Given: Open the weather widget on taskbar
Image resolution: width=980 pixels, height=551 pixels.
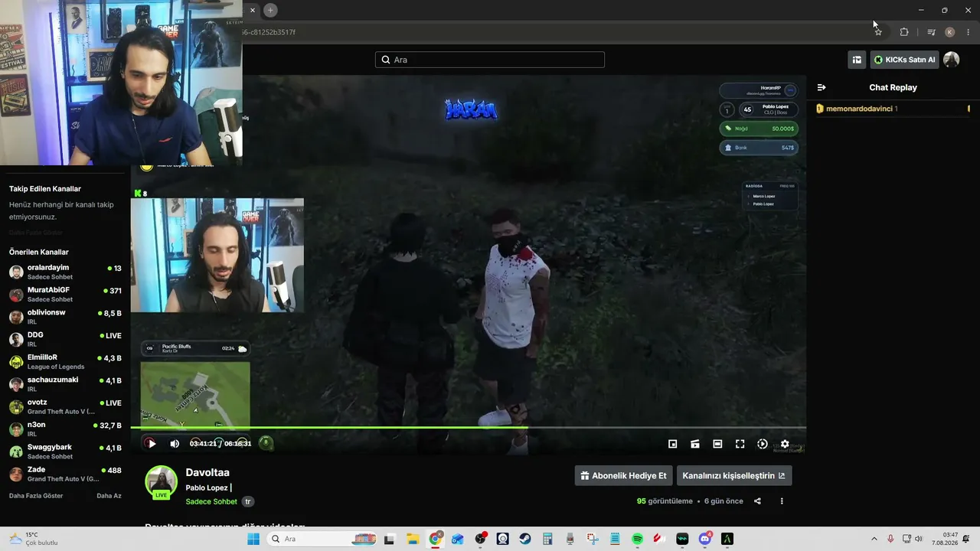Looking at the screenshot, I should click(34, 539).
